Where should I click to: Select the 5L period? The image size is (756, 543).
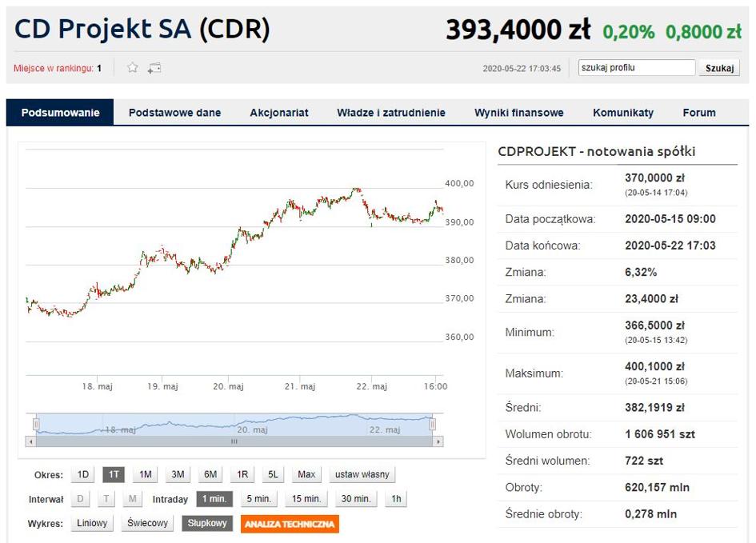(x=273, y=474)
